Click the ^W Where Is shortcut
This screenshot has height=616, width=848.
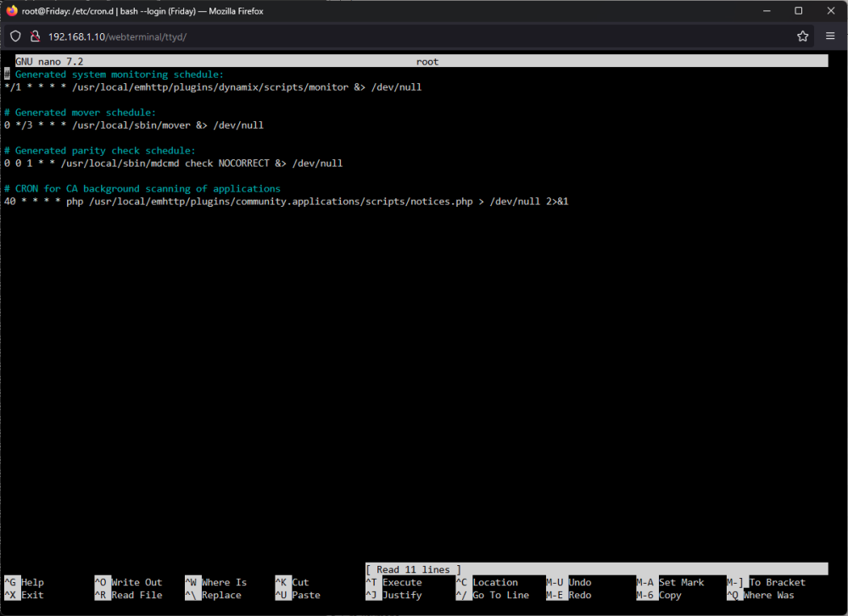click(x=215, y=582)
